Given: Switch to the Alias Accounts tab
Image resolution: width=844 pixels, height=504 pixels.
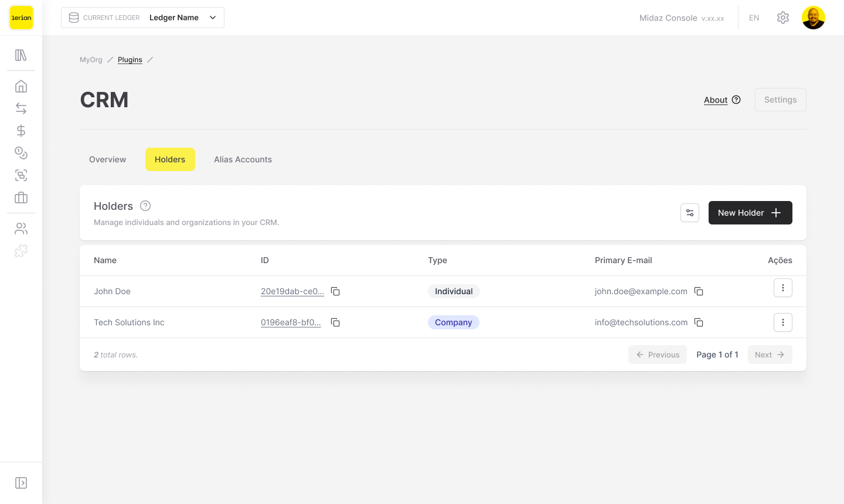Looking at the screenshot, I should click(x=243, y=159).
